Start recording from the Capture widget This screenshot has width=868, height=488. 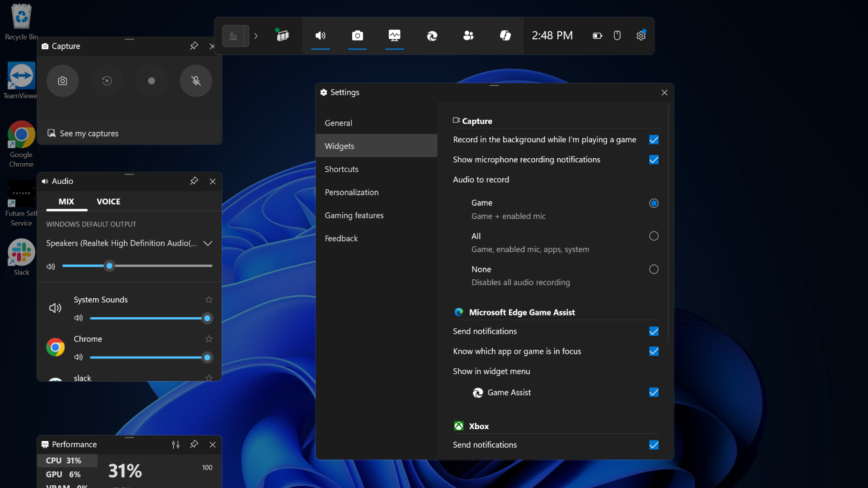151,81
